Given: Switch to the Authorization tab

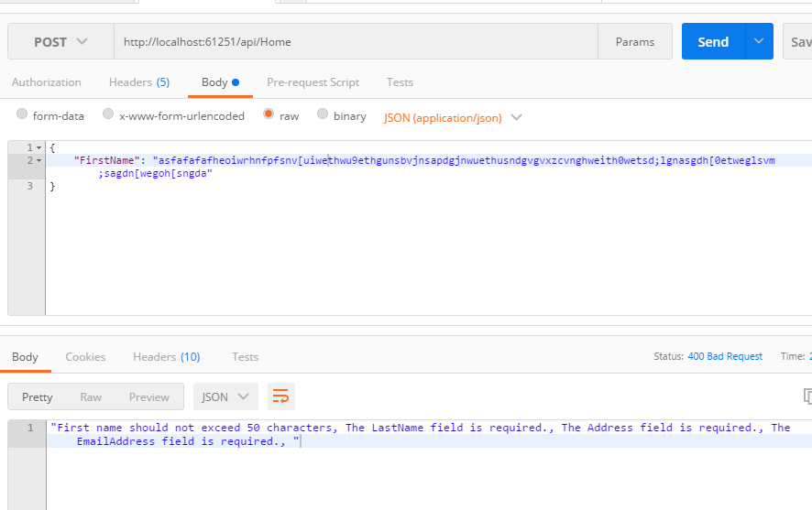Looking at the screenshot, I should (x=47, y=82).
